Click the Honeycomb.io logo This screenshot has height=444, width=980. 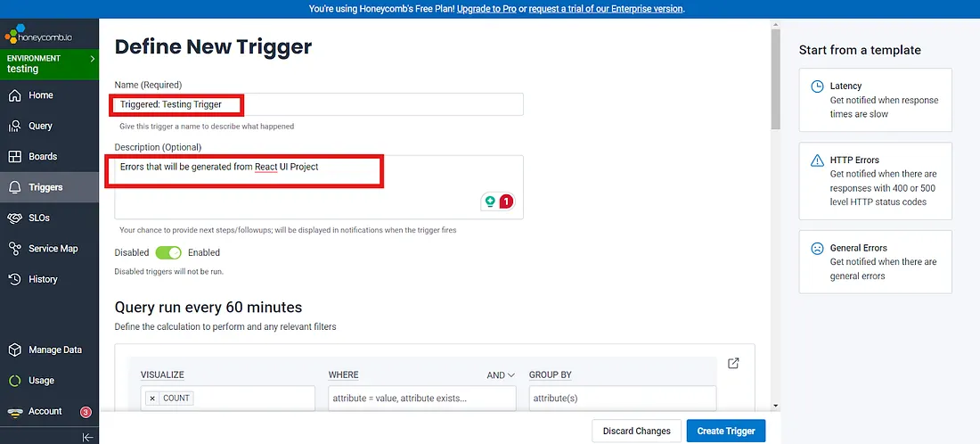(x=37, y=37)
